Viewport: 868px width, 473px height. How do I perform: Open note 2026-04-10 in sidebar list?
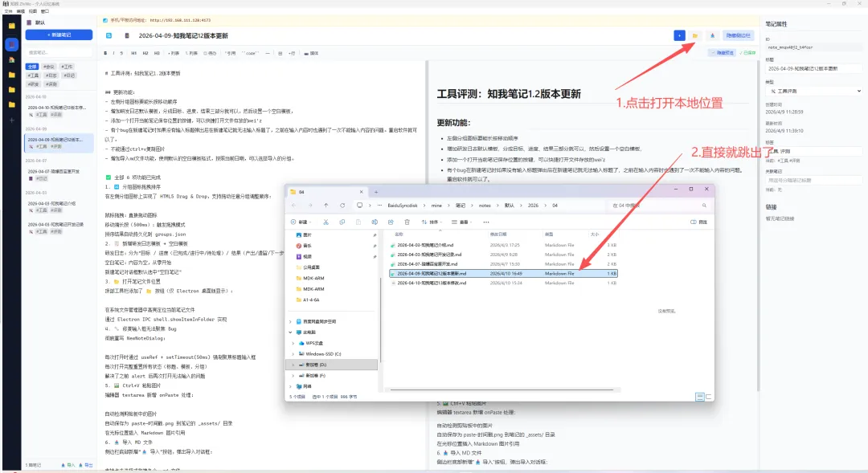pos(59,111)
